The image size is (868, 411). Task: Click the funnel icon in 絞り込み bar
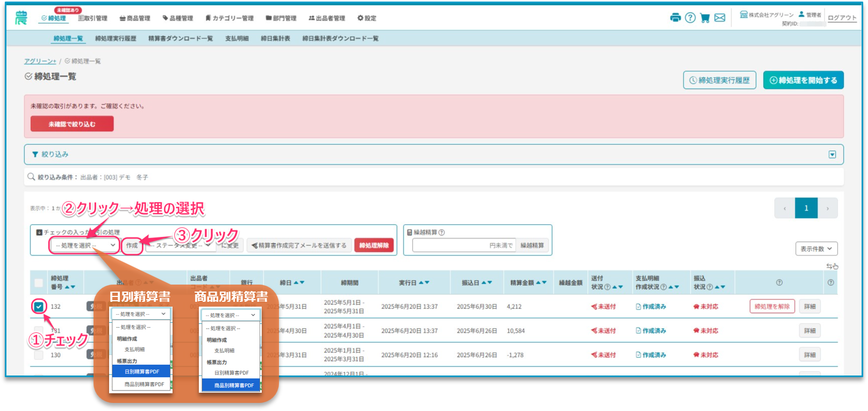pos(35,154)
